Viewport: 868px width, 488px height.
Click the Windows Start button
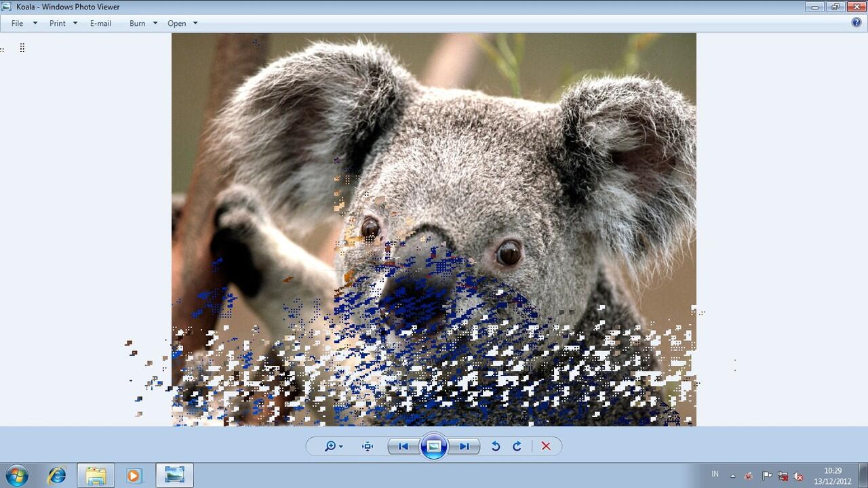[16, 475]
